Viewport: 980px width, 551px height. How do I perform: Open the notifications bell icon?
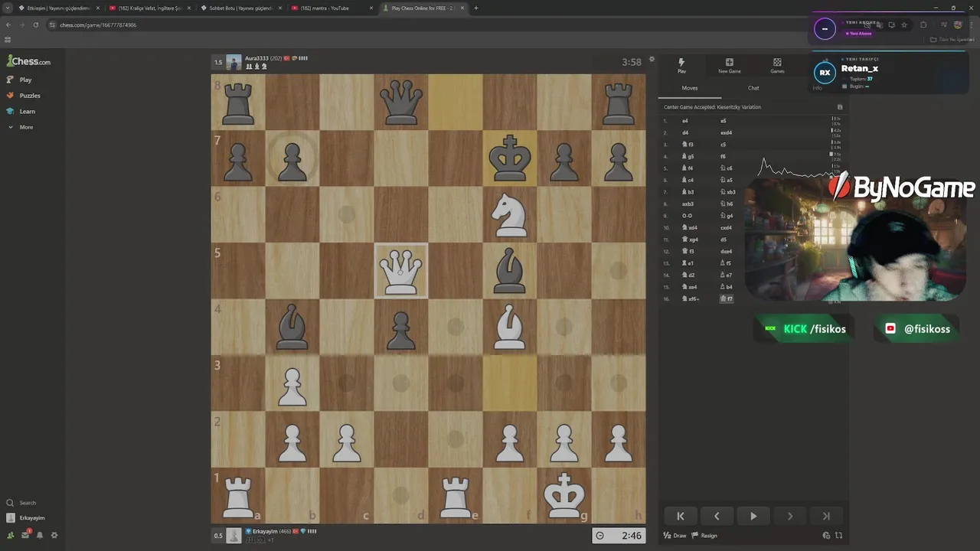coord(40,535)
